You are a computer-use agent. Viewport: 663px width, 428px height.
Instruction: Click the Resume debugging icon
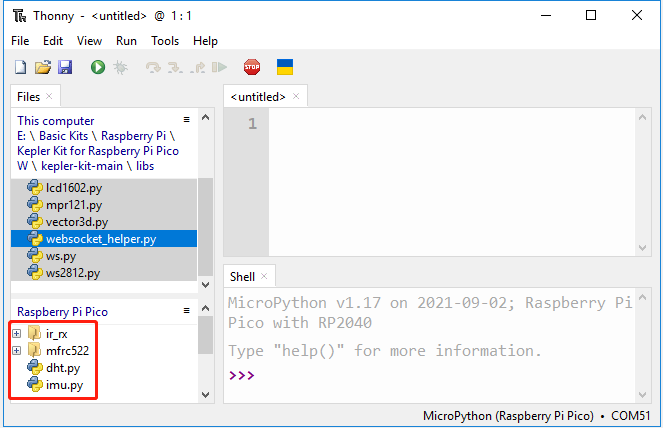pyautogui.click(x=219, y=67)
